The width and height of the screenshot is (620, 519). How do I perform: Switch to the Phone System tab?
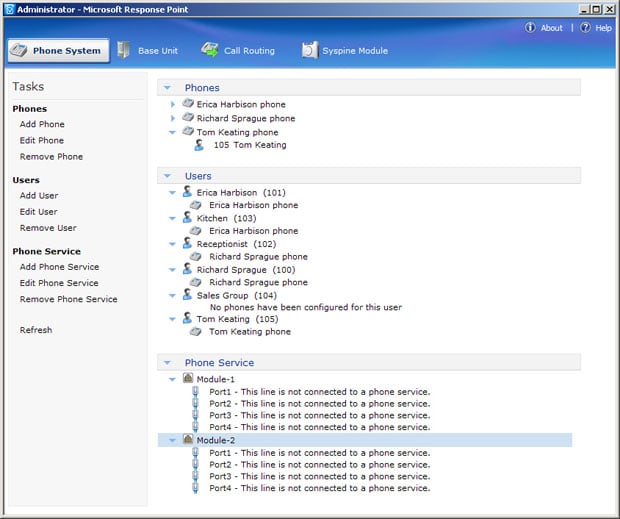coord(58,50)
